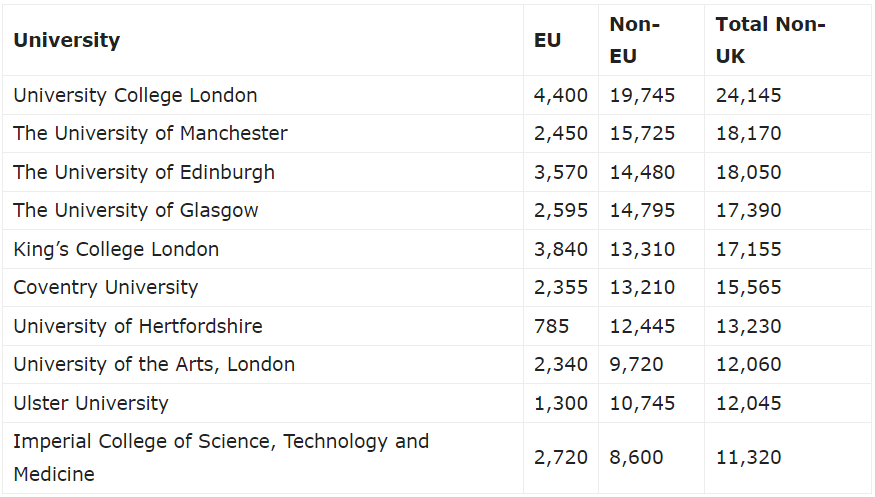The image size is (875, 497).
Task: Click the University column header
Action: [x=66, y=40]
